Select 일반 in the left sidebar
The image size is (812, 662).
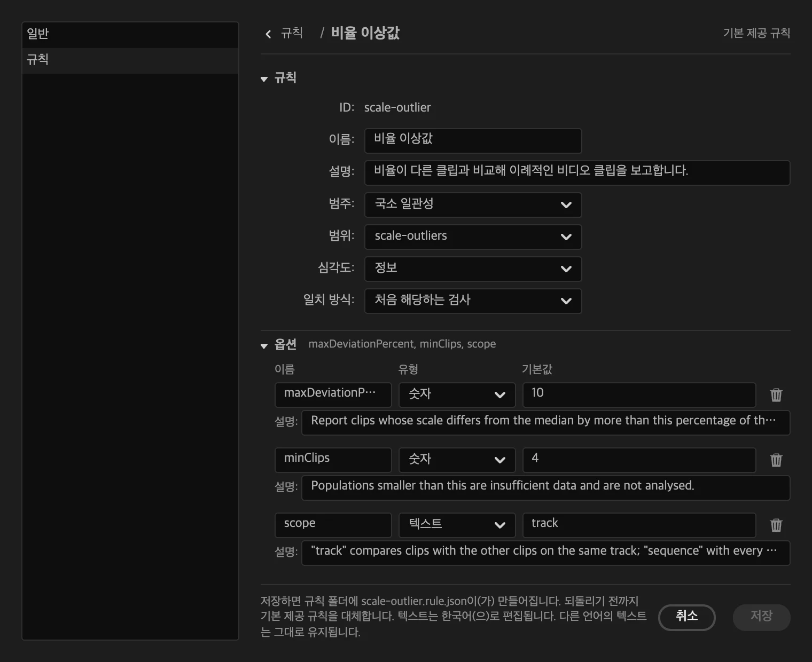130,35
